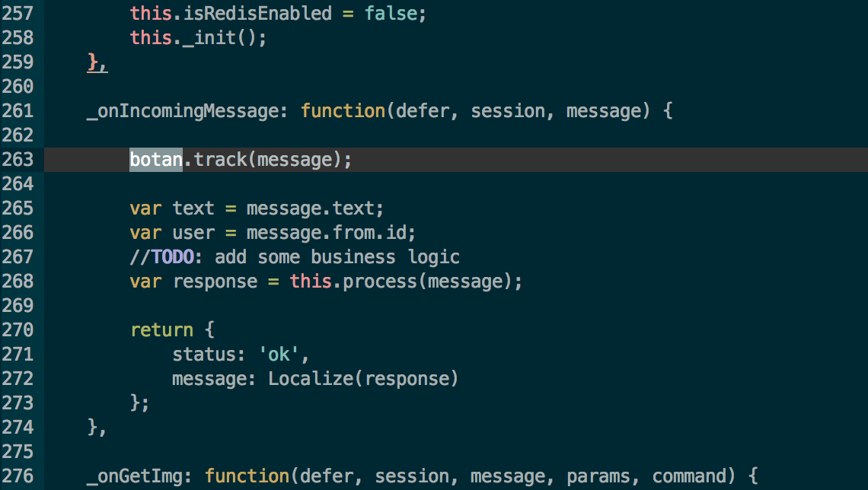Image resolution: width=868 pixels, height=490 pixels.
Task: Click line number 263 in gutter
Action: (18, 160)
